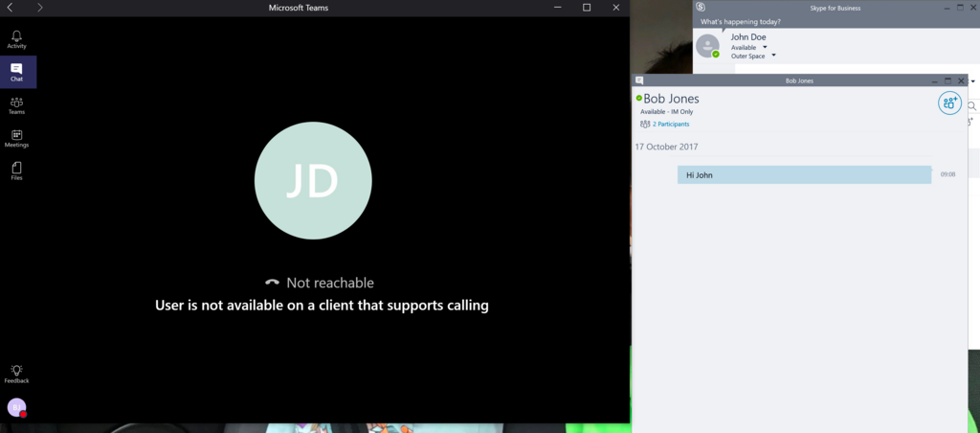Click Bob Jones' green presence indicator

(x=638, y=99)
